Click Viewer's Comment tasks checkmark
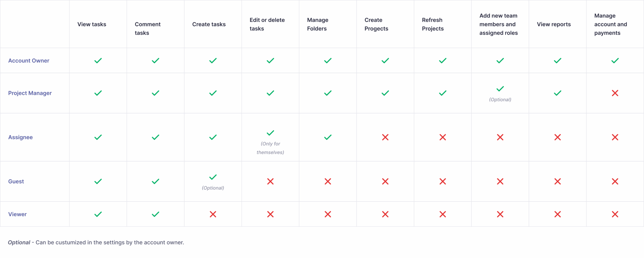Viewport: 644px width, 258px height. tap(155, 214)
